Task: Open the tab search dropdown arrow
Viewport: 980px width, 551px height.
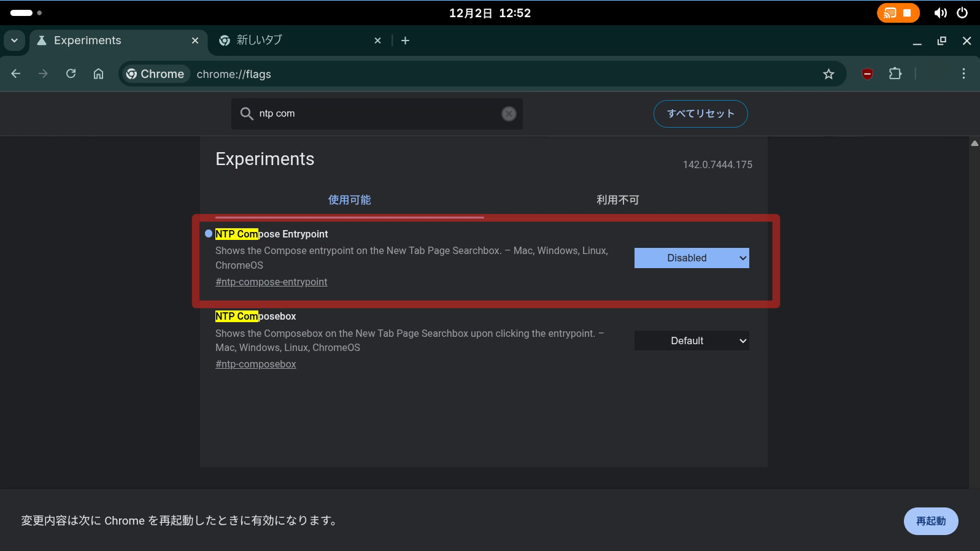Action: (14, 40)
